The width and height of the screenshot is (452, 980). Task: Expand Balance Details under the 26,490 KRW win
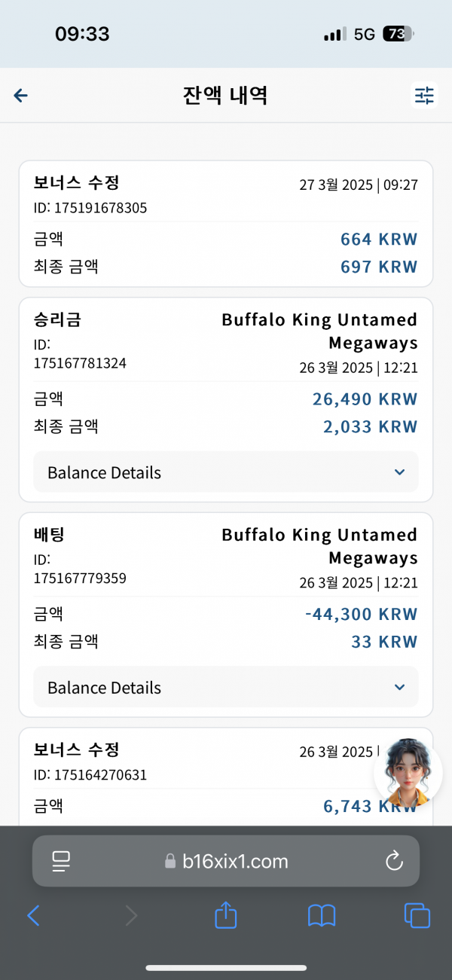[226, 472]
